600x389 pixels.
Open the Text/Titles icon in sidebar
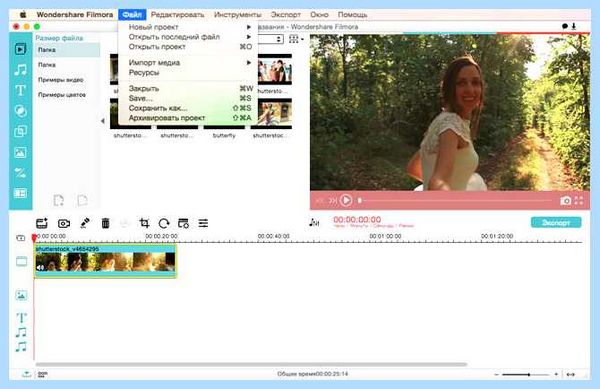20,90
